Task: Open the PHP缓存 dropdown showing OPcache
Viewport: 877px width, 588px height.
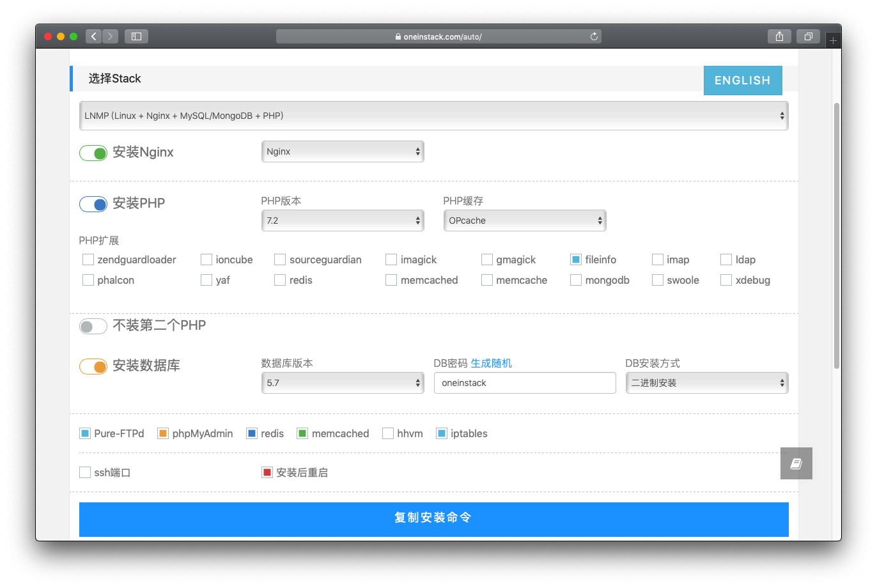Action: [524, 220]
